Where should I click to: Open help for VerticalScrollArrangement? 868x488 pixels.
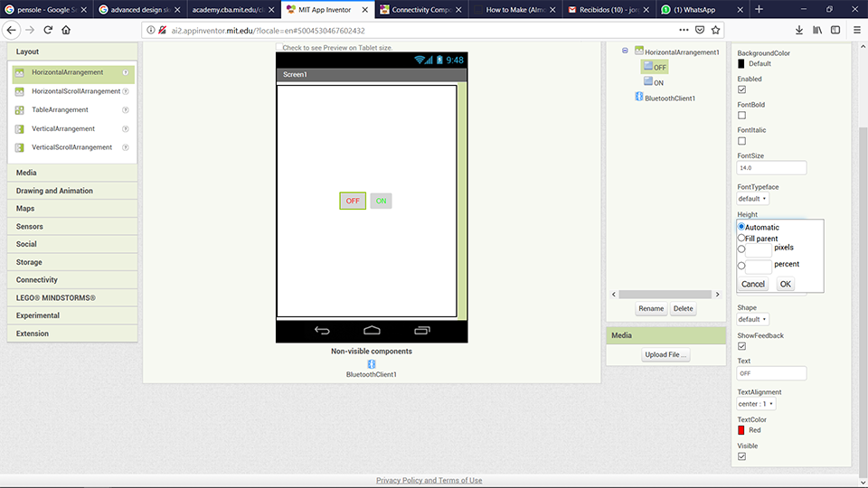[x=126, y=147]
